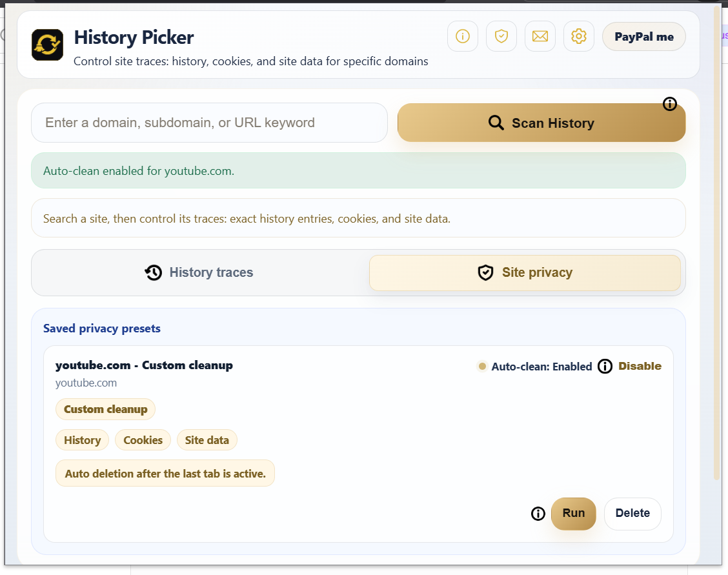This screenshot has height=575, width=728.
Task: Delete the youtube.com preset
Action: point(632,513)
